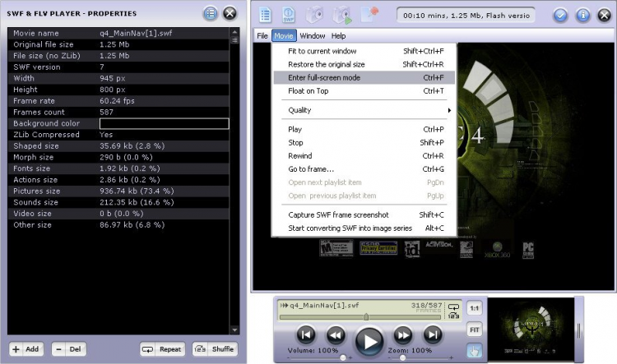Click '212.35 kb (16.6 %)' sounds size value
The height and width of the screenshot is (364, 617).
pos(137,202)
